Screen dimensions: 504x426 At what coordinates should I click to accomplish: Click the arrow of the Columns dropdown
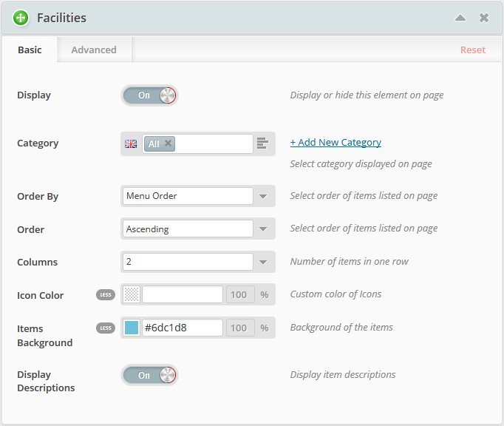pos(263,263)
